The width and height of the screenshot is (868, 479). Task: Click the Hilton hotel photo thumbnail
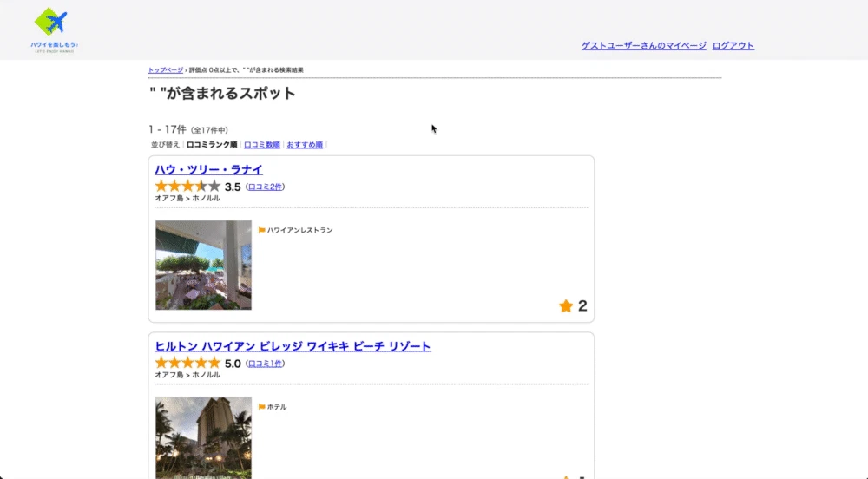[203, 437]
